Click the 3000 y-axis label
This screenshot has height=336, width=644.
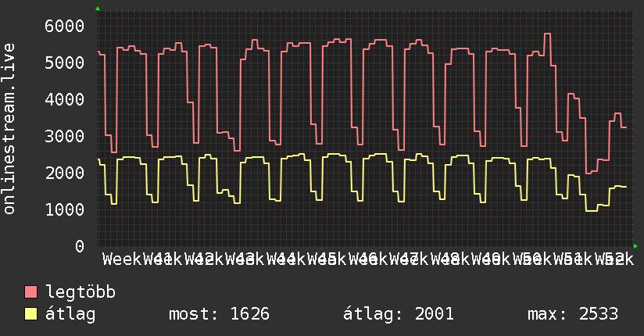coord(65,136)
